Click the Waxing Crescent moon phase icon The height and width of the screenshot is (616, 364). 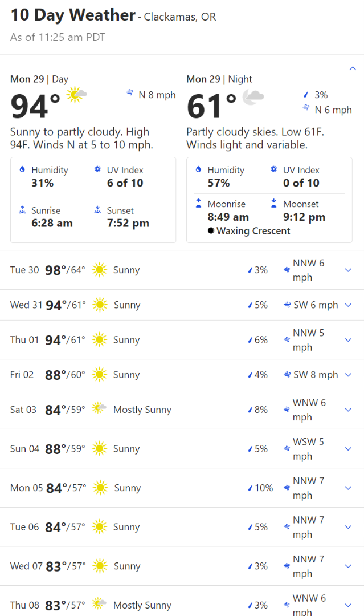click(x=211, y=231)
